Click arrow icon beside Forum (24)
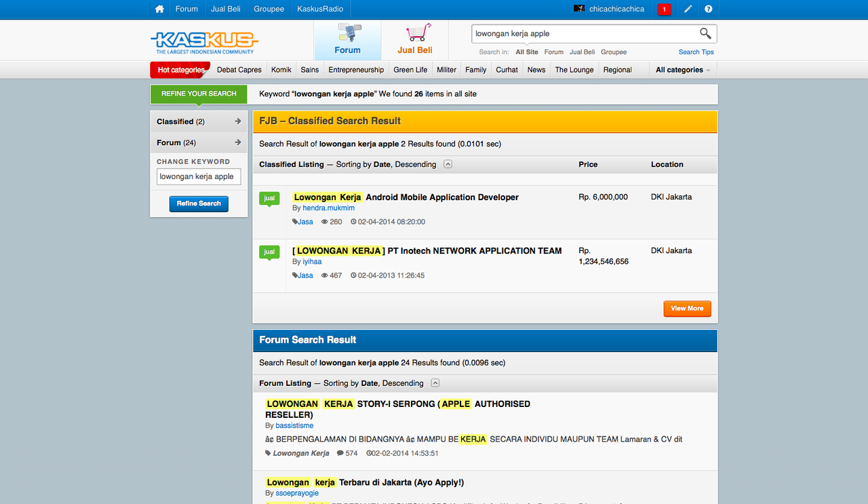The image size is (868, 504). tap(238, 142)
